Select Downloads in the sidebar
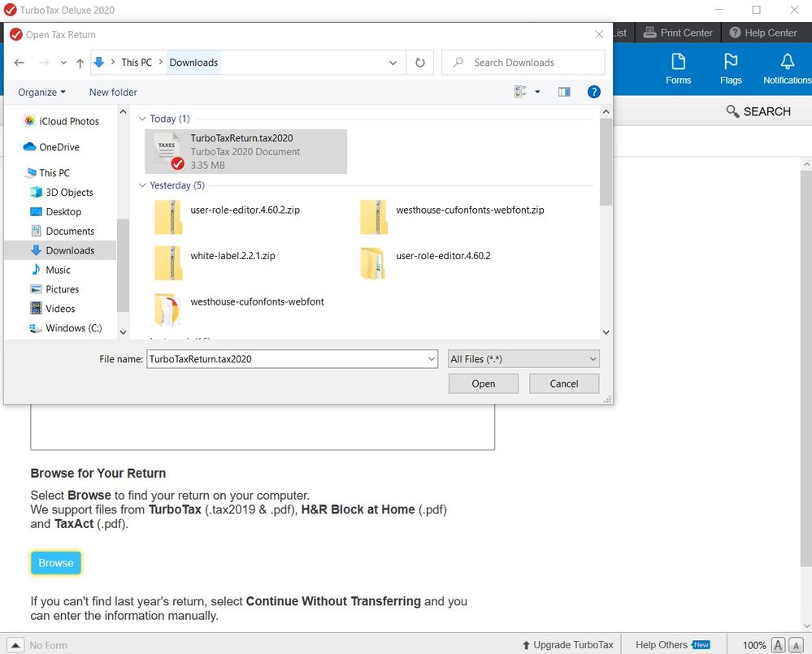The height and width of the screenshot is (654, 812). (x=62, y=250)
